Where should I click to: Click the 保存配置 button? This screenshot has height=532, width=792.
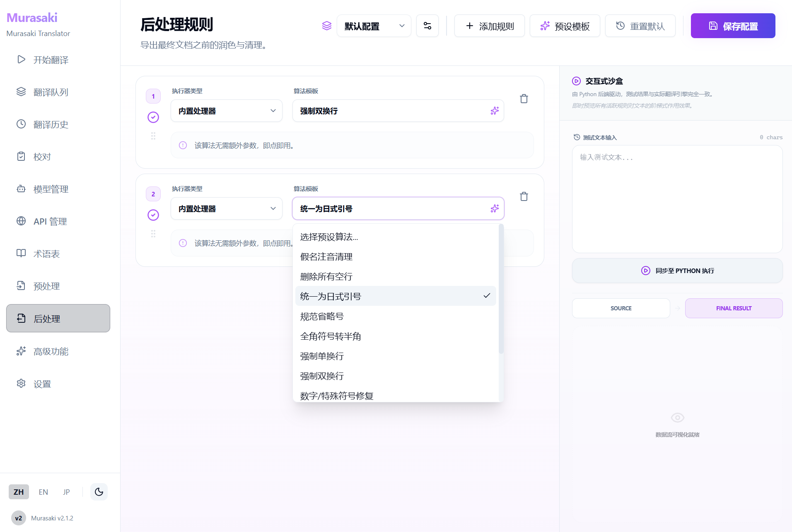[732, 26]
